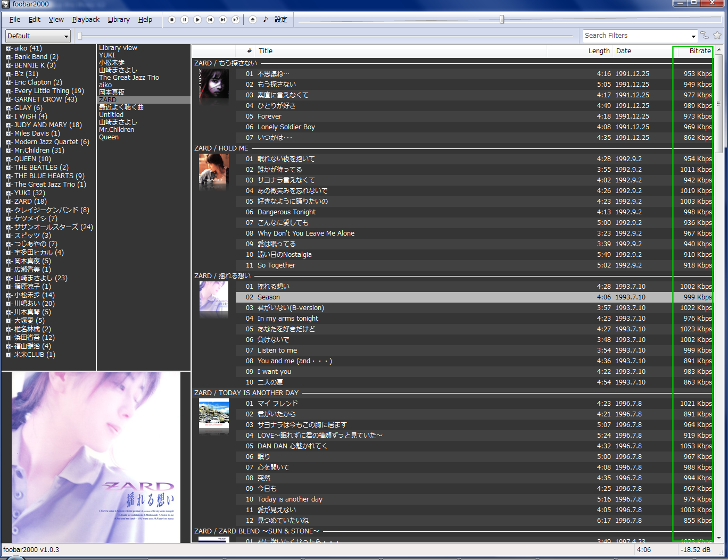
Task: Expand the GARNET CROW (43) node
Action: coord(8,99)
